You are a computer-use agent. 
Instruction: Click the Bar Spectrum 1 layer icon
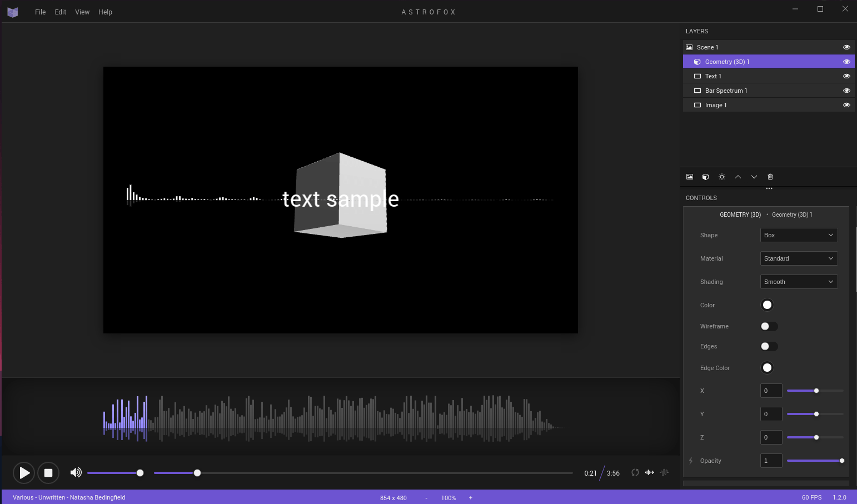[697, 91]
